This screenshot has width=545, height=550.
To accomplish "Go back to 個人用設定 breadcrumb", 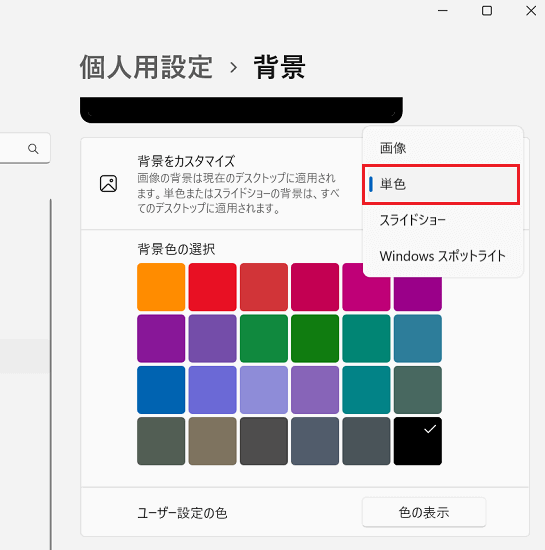I will click(146, 67).
